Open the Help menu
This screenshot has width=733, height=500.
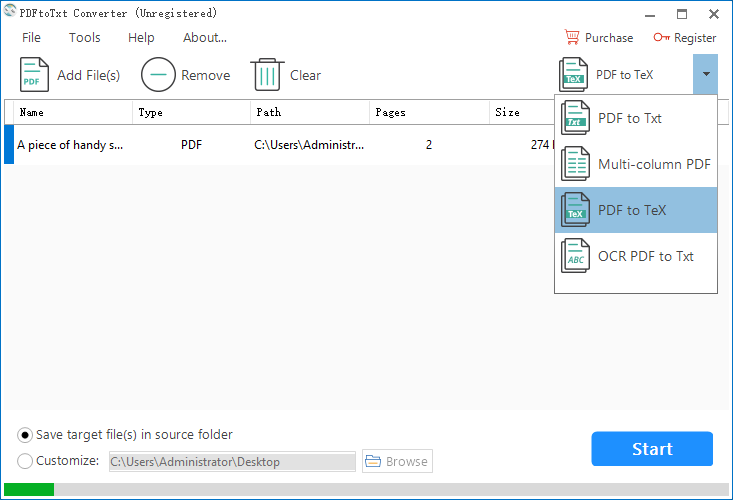141,37
